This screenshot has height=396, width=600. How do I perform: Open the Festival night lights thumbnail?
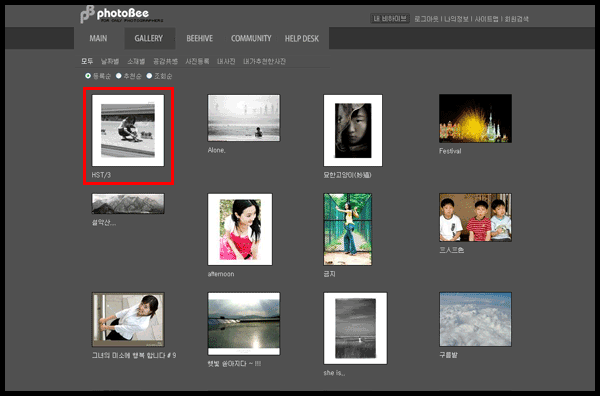click(475, 119)
